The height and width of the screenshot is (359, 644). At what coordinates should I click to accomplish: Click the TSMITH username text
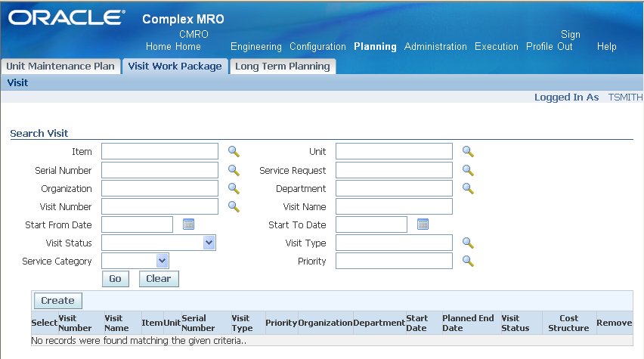pyautogui.click(x=625, y=97)
